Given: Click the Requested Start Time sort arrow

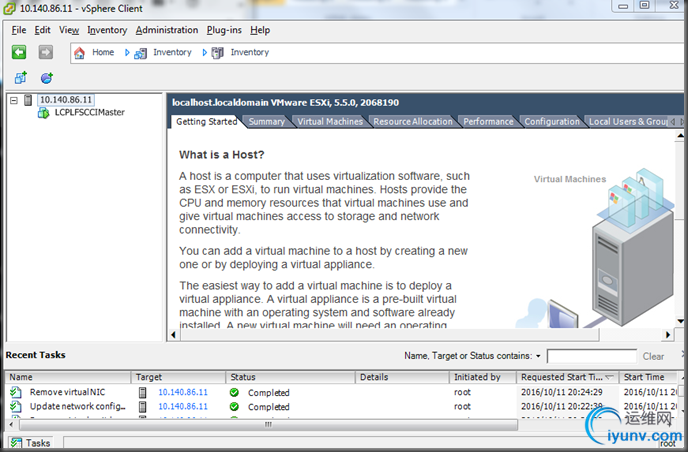Looking at the screenshot, I should (x=609, y=377).
